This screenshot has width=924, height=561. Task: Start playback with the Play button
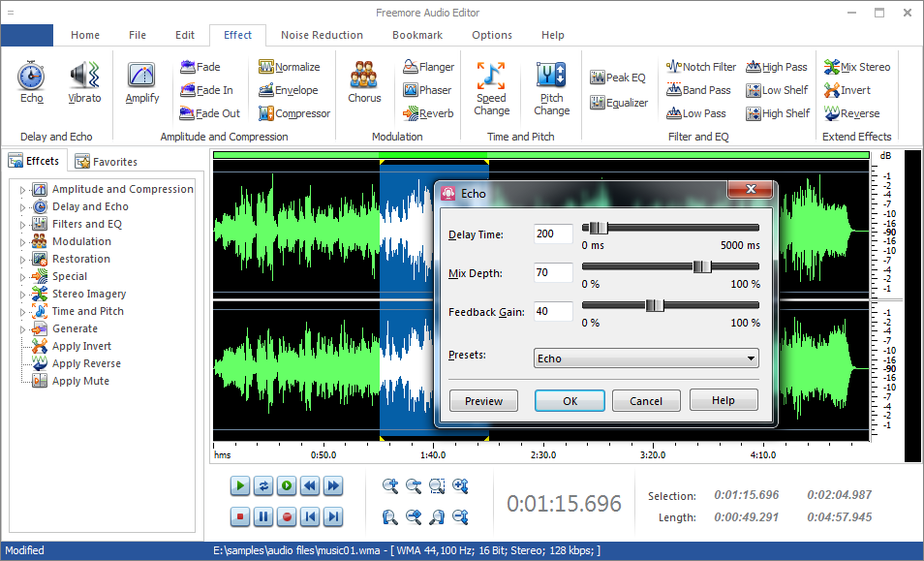click(240, 485)
